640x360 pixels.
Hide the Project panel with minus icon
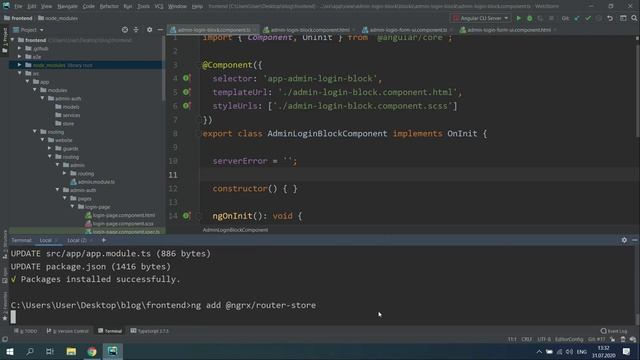point(160,30)
